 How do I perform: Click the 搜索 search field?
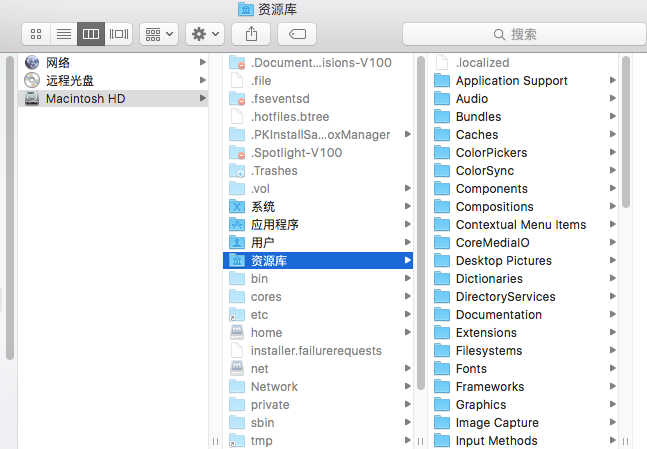point(524,34)
